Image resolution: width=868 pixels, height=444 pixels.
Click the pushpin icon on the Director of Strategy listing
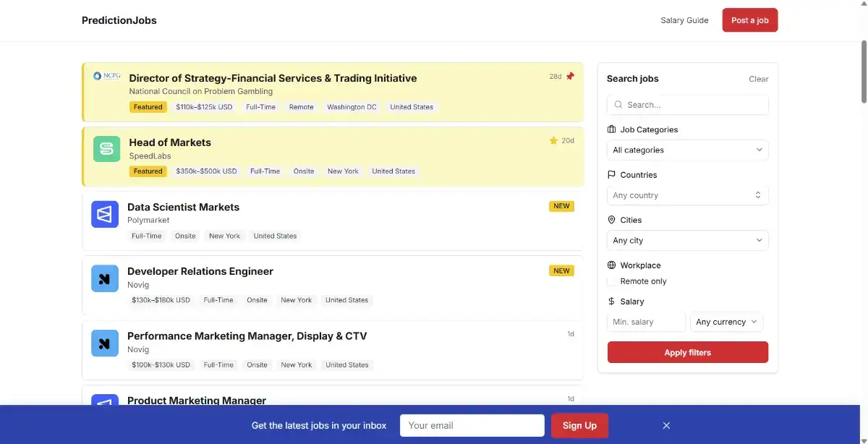click(570, 76)
